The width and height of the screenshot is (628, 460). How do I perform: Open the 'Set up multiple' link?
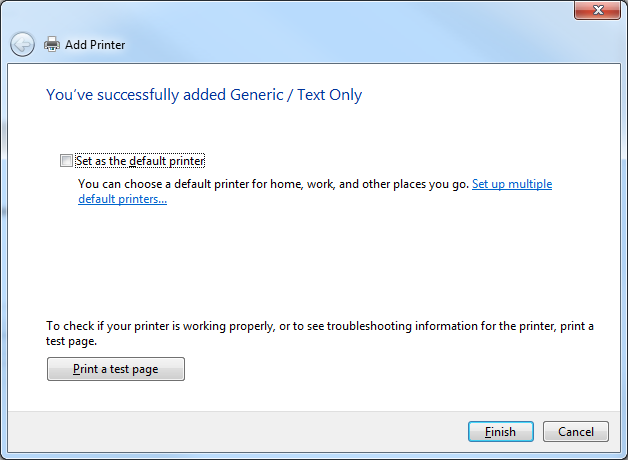(512, 184)
